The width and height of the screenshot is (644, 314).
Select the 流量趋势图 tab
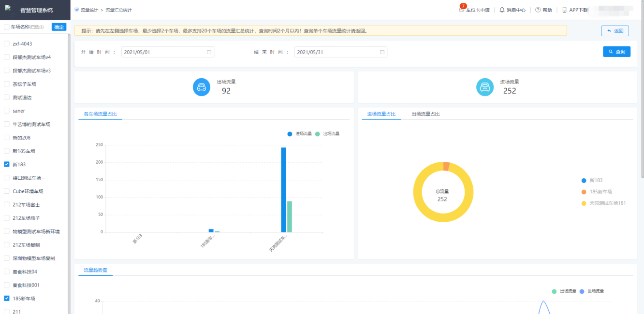click(x=95, y=270)
